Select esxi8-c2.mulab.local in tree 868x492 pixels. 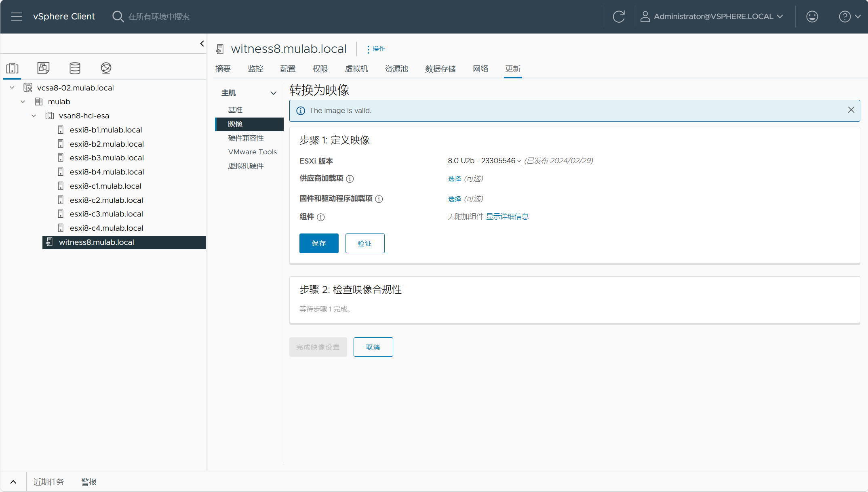tap(106, 200)
